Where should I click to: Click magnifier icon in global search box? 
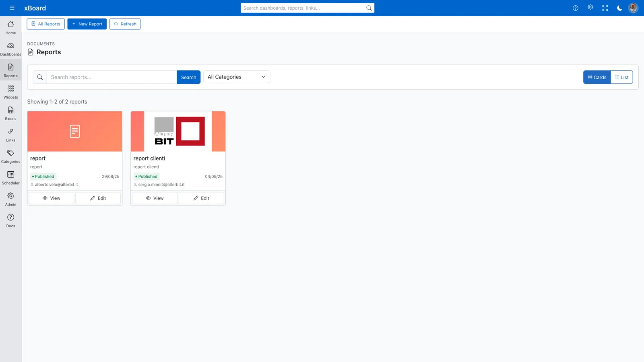369,8
